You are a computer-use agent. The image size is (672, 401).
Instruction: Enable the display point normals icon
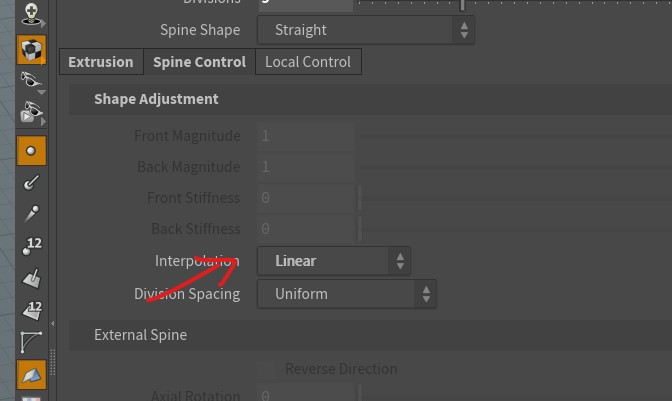(x=31, y=183)
